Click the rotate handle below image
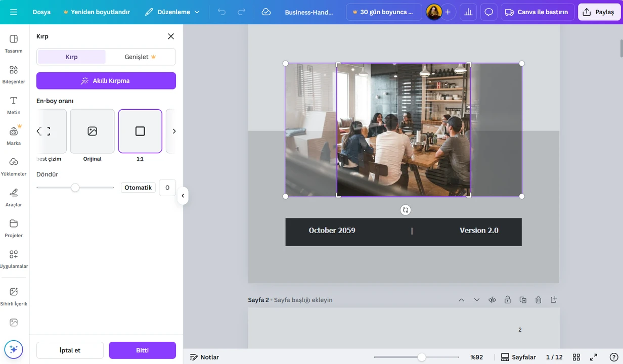Viewport: 623px width, 364px height. [406, 210]
